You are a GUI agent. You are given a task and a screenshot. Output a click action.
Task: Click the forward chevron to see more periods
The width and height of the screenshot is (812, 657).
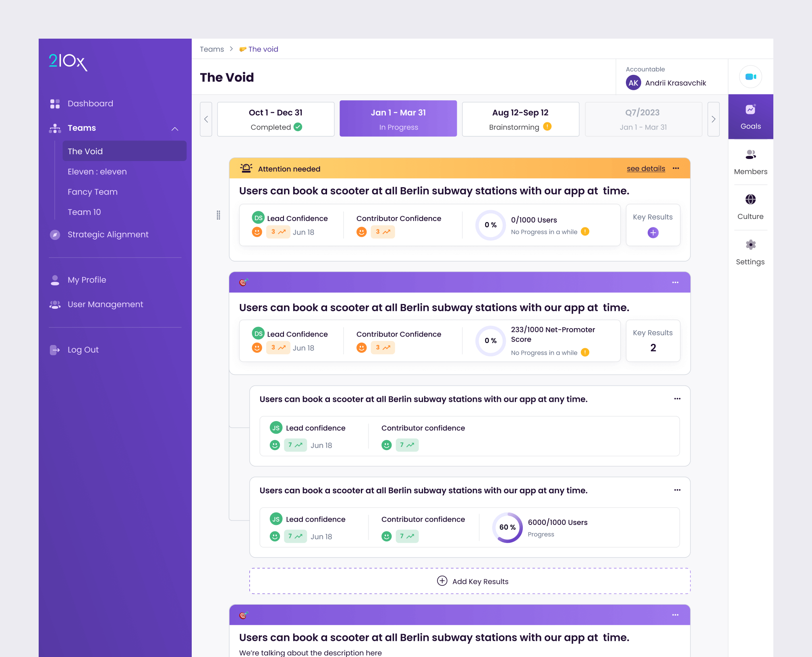tap(713, 119)
